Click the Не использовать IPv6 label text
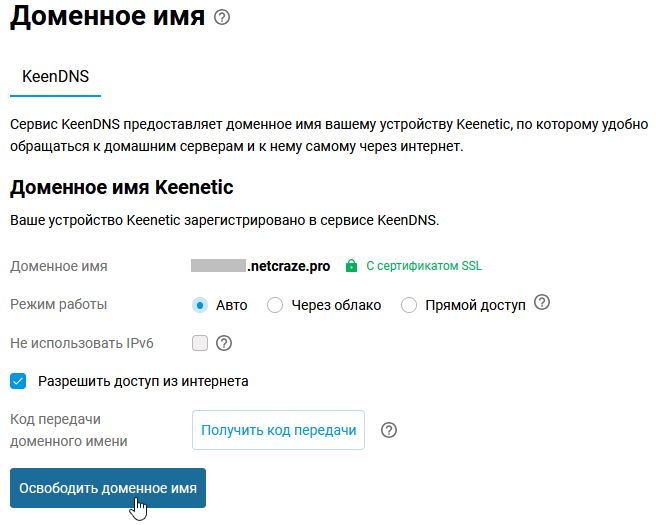The height and width of the screenshot is (525, 656). [x=82, y=342]
